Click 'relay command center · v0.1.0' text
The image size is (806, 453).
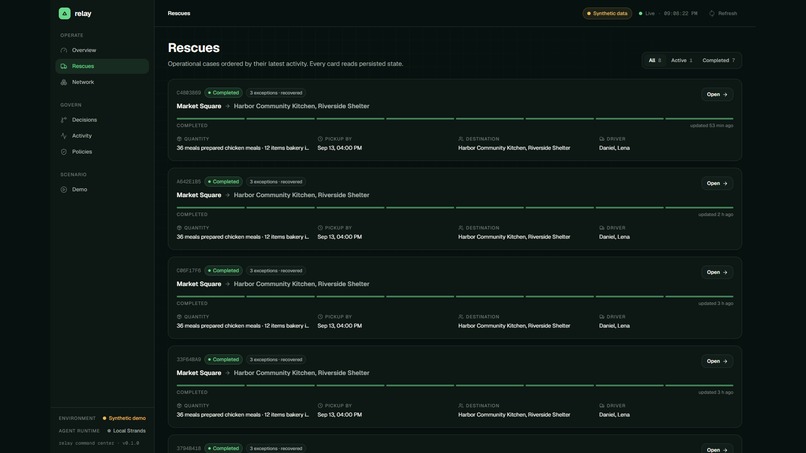[99, 443]
